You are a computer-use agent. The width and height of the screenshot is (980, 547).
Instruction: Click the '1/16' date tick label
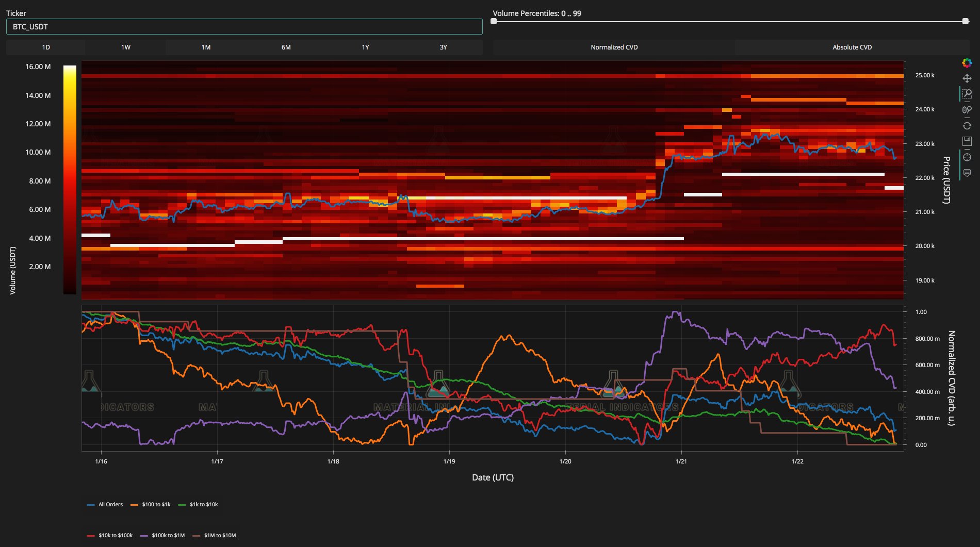[101, 461]
